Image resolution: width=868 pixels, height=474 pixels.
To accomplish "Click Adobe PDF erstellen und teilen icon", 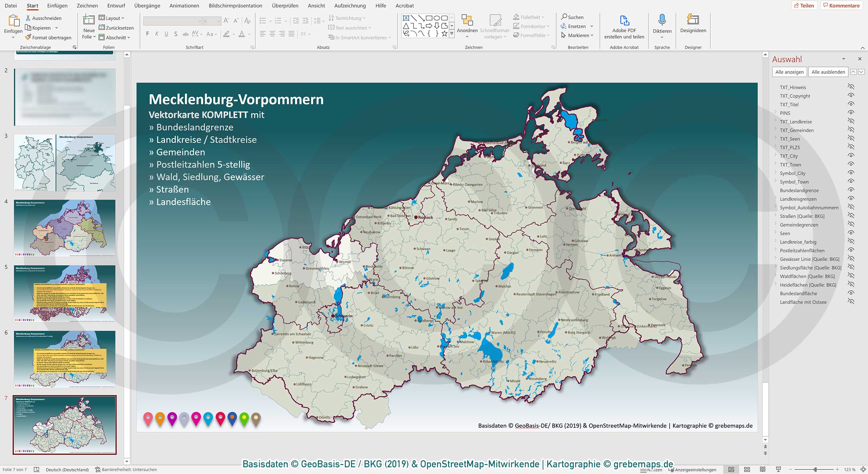I will click(x=624, y=20).
